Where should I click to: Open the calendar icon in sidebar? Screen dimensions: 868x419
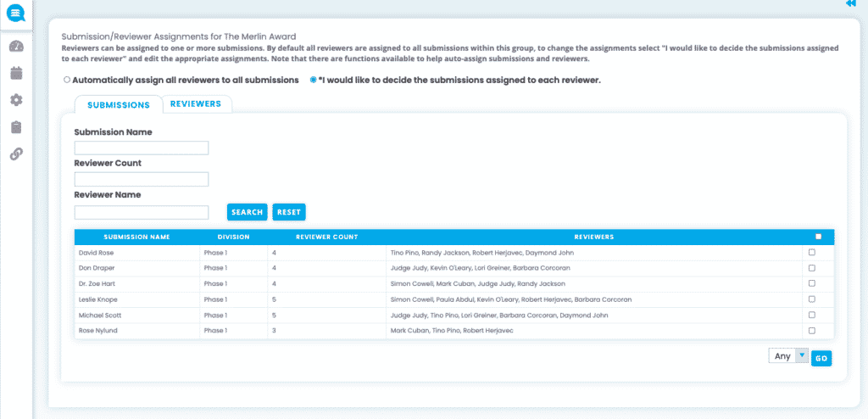tap(17, 73)
